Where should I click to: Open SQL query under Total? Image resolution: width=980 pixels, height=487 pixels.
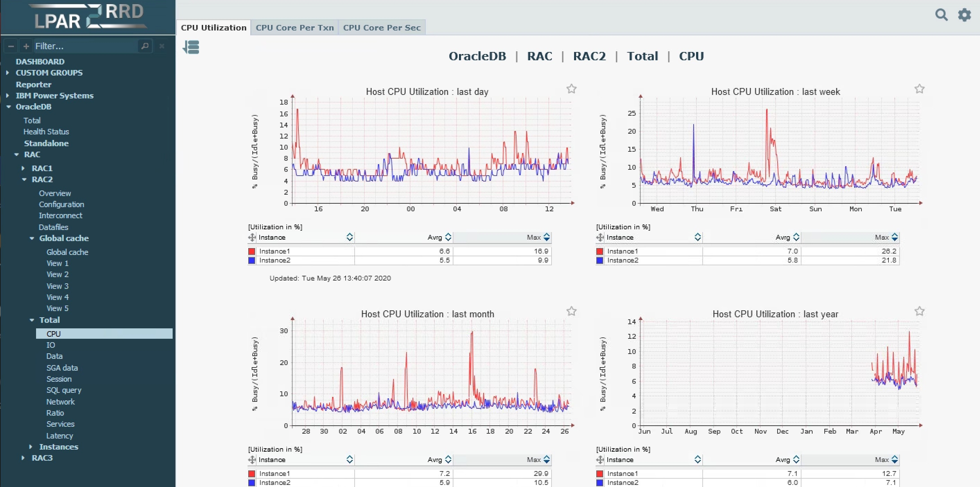point(63,390)
